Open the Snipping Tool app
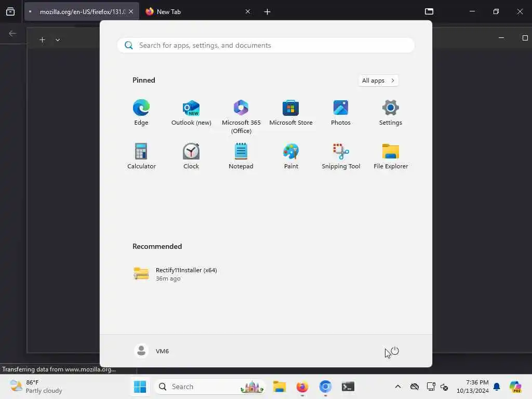Screen dimensions: 532x399 [341, 156]
